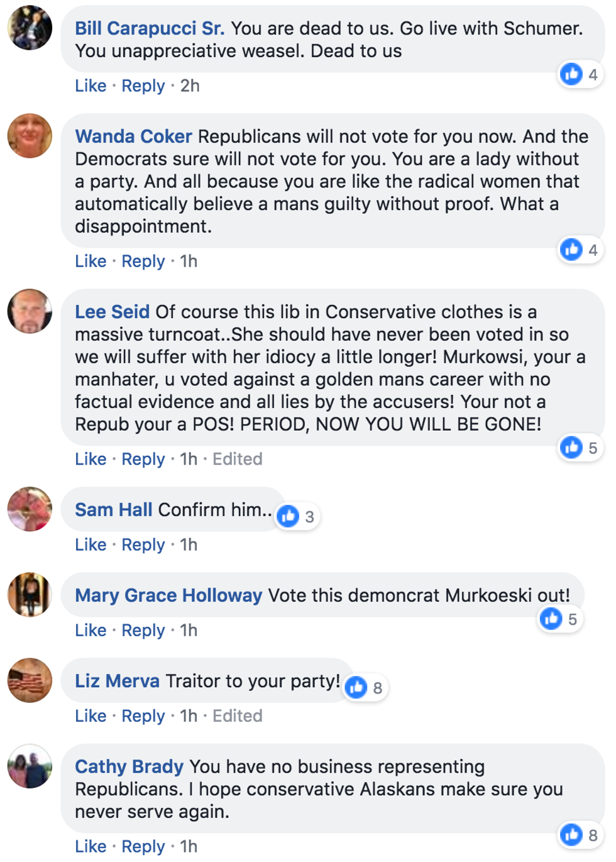Open Lee Seid's profile name link
Viewport: 616px width, 862px height.
(x=112, y=312)
